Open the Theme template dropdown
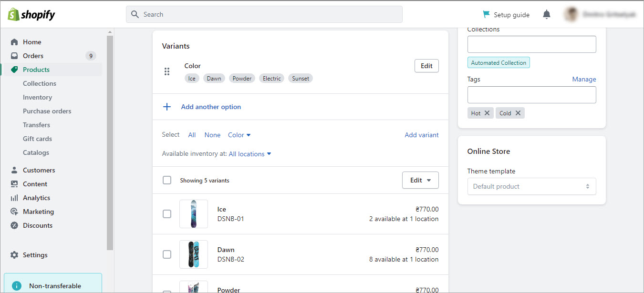The height and width of the screenshot is (293, 644). pyautogui.click(x=531, y=186)
